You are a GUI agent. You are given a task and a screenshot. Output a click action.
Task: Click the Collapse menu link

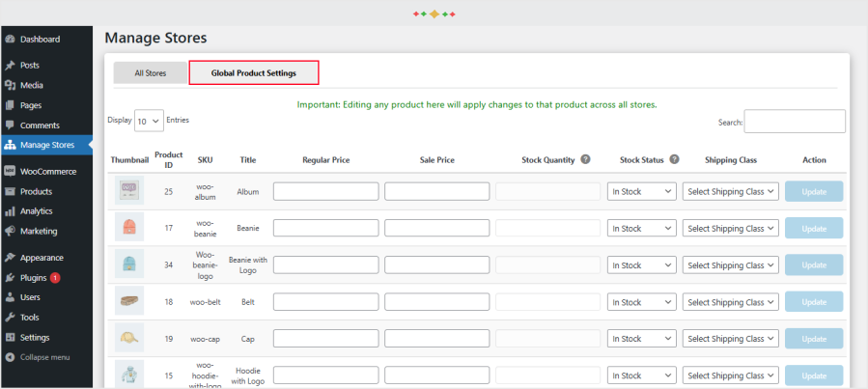(x=45, y=357)
